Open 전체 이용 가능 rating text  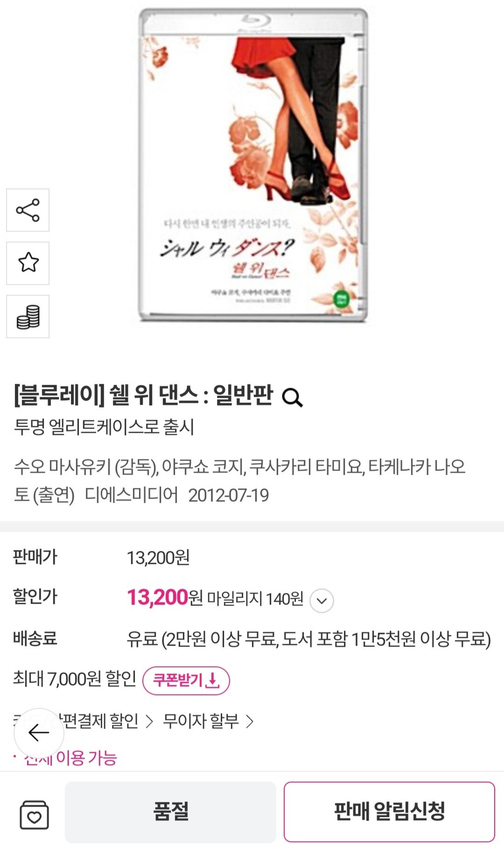point(70,758)
